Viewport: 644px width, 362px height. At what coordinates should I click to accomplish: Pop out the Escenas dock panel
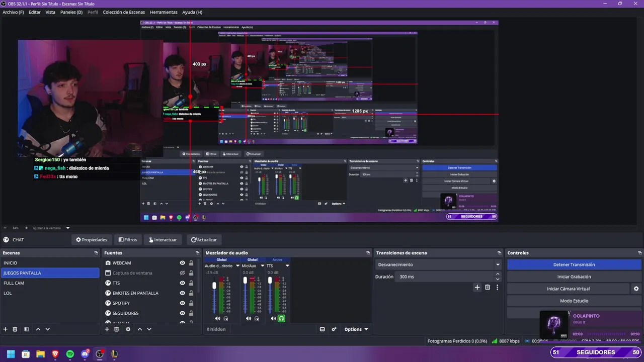96,253
